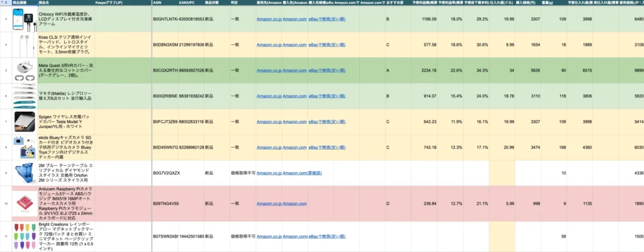This screenshot has width=644, height=252.
Task: Select ASIN cell B07SW93XB
Action: click(x=165, y=237)
